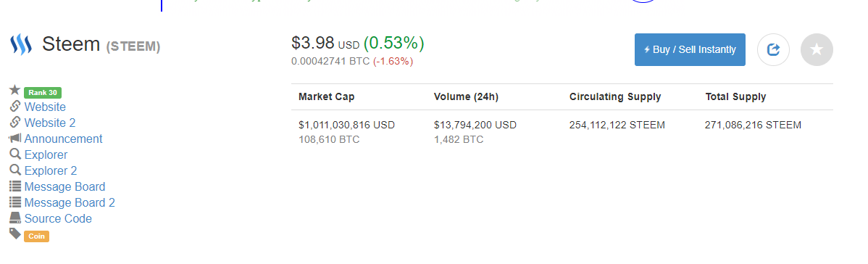Click the share icon button
The height and width of the screenshot is (264, 868).
[x=773, y=50]
